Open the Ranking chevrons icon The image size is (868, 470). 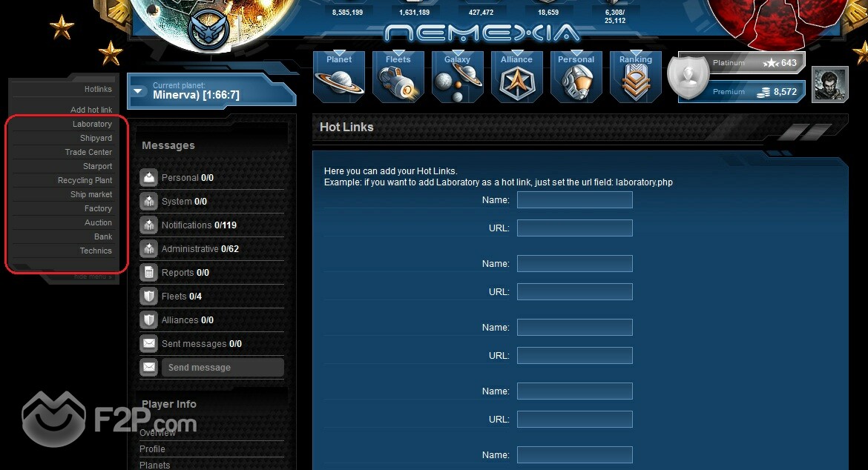pyautogui.click(x=636, y=77)
